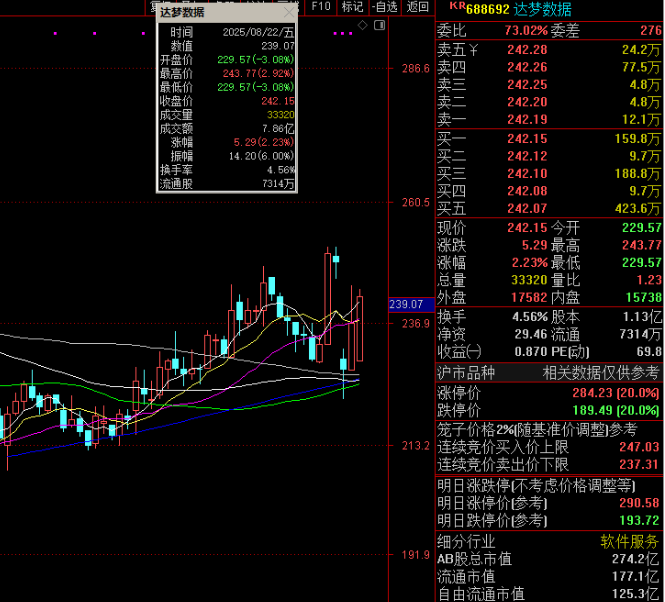The image size is (665, 602).
Task: Click the 净资 value 29.46
Action: (531, 335)
